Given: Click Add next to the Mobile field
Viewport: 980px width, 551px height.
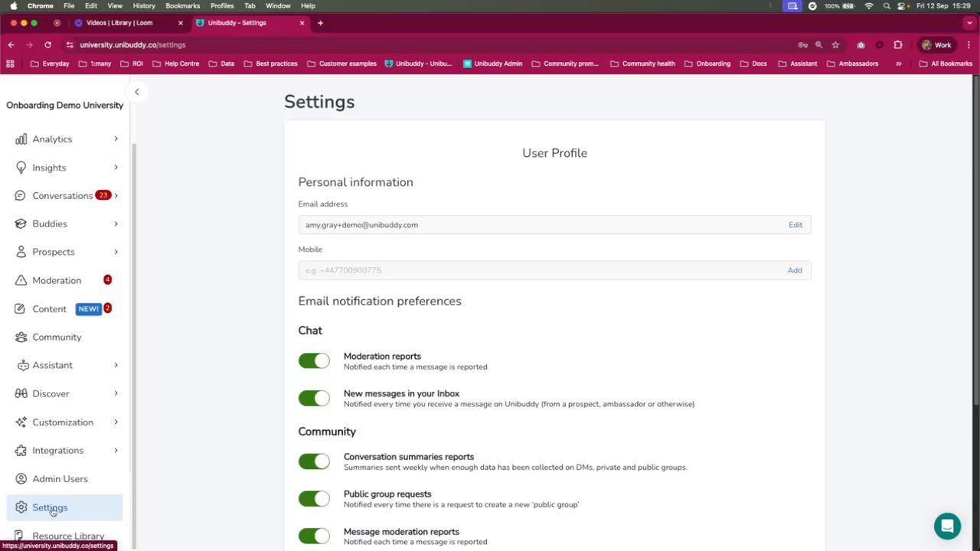Looking at the screenshot, I should (x=795, y=270).
